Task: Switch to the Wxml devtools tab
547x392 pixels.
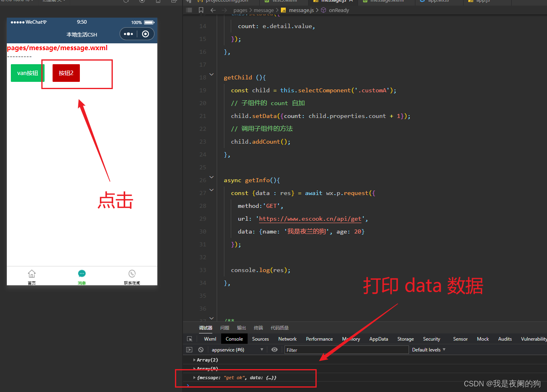Action: (210, 339)
